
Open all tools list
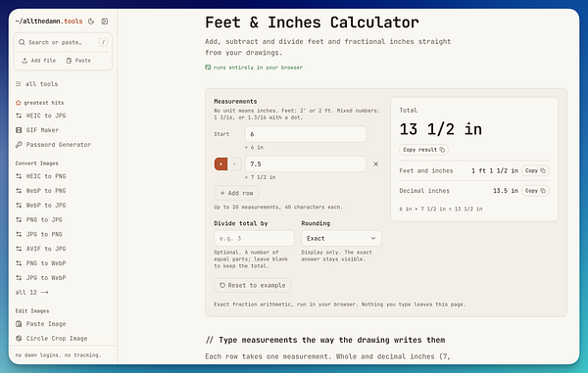37,84
